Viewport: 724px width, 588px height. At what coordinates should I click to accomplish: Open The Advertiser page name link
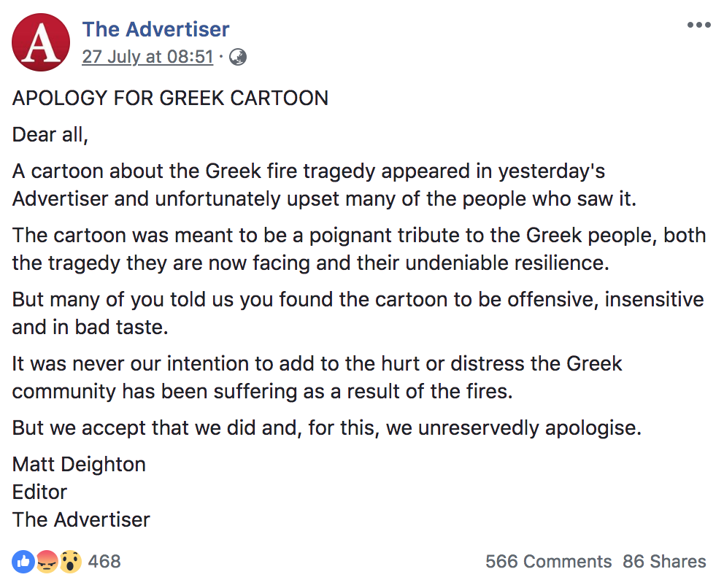(155, 29)
